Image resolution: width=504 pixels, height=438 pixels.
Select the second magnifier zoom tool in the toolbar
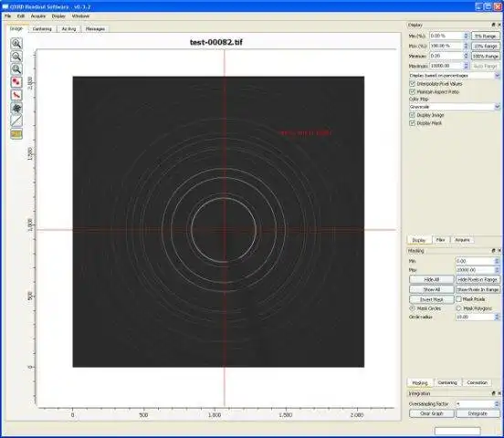point(16,57)
